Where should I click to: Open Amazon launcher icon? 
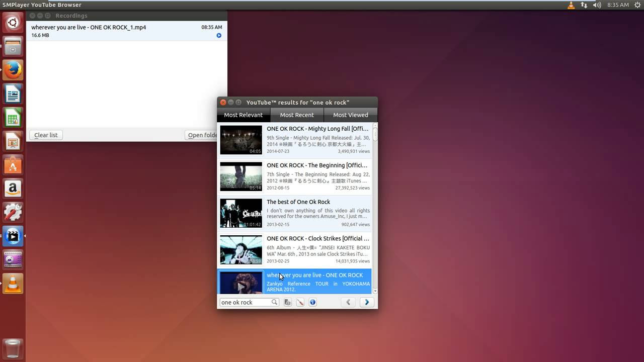13,189
